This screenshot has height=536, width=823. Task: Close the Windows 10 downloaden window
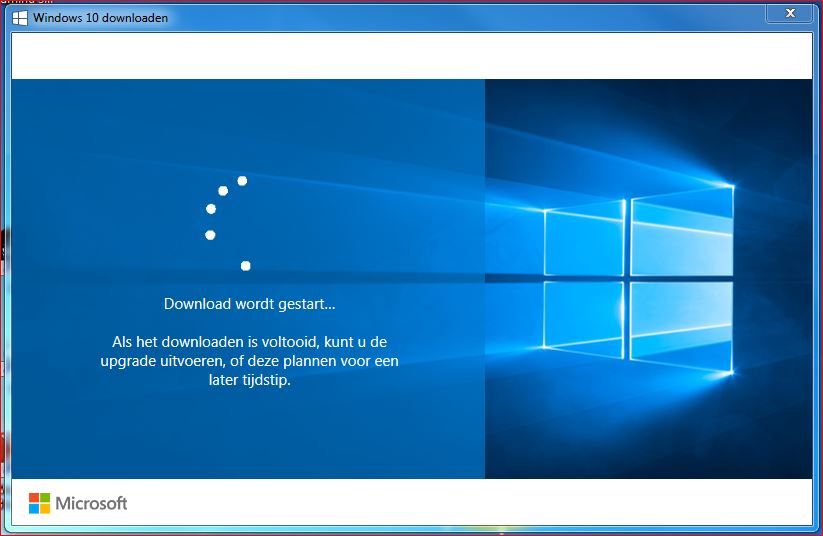790,14
